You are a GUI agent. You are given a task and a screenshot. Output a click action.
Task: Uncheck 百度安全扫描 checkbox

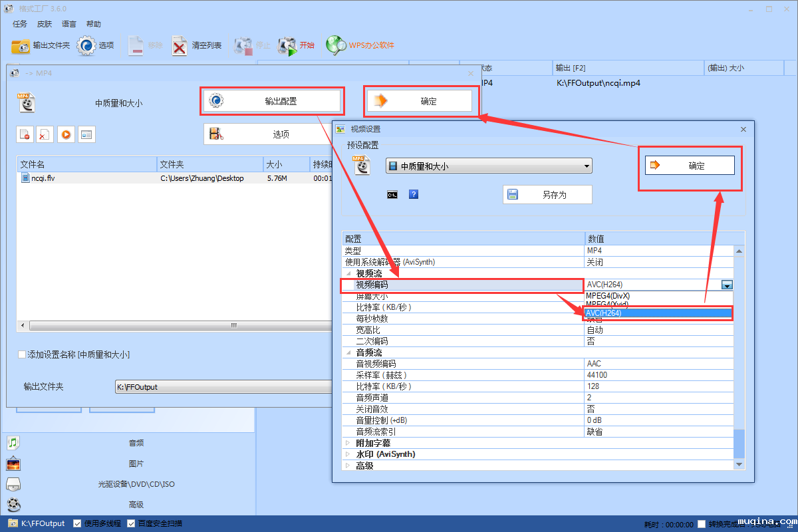click(x=131, y=523)
